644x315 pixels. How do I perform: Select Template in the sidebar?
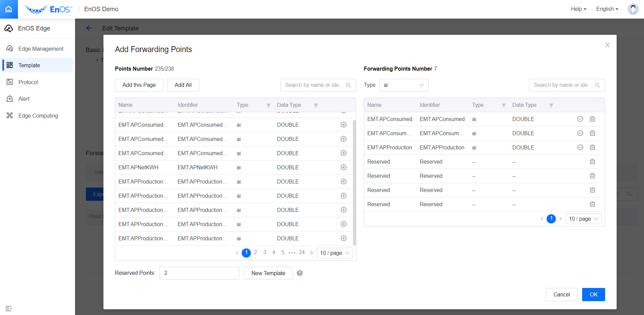pyautogui.click(x=37, y=65)
